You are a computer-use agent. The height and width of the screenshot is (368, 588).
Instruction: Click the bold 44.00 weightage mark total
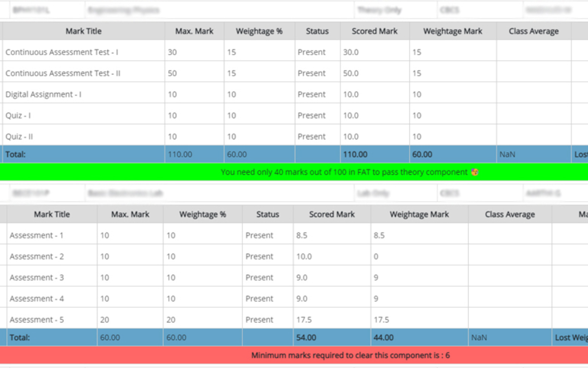pos(384,338)
